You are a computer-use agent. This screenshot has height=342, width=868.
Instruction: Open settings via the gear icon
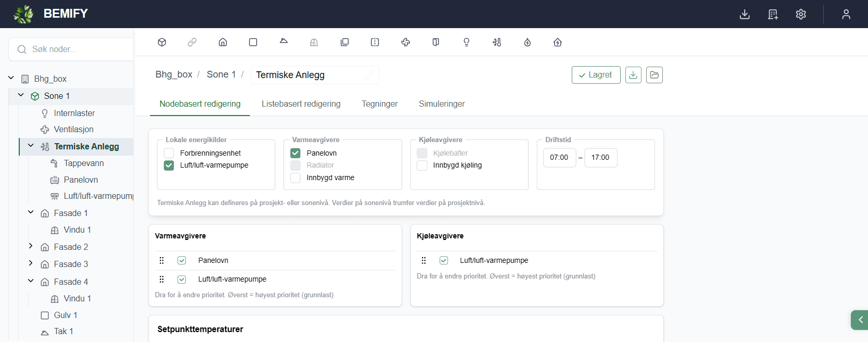click(801, 14)
